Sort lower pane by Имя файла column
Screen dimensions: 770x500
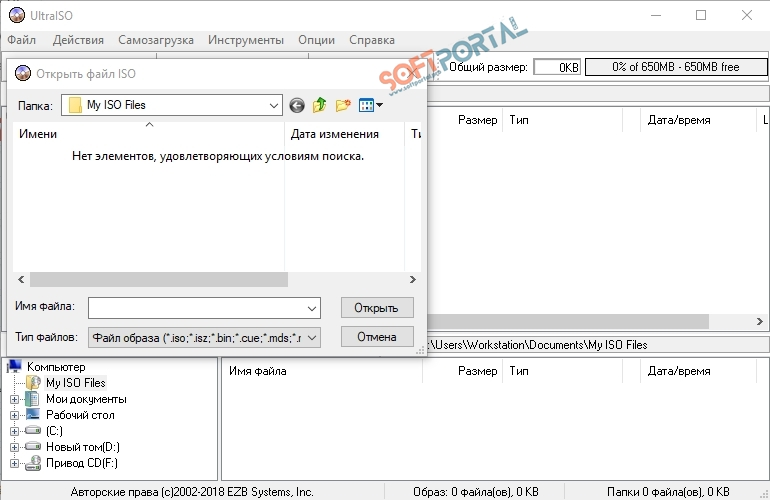(x=322, y=371)
